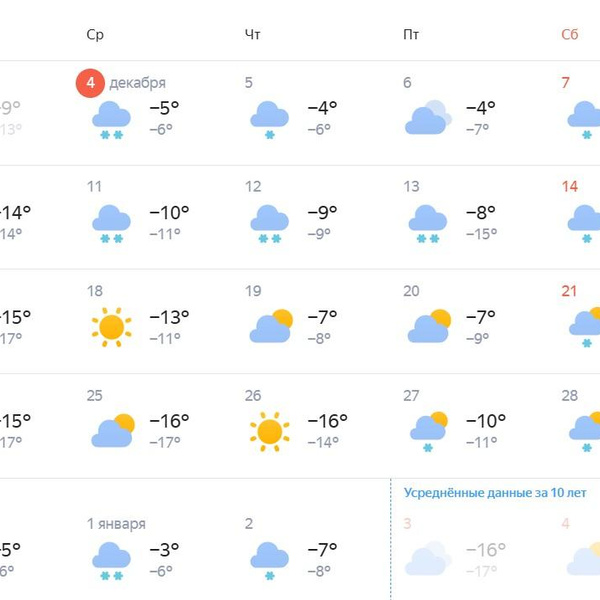Click the 'Усреднённые данные за 10 лет' label

pos(495,493)
